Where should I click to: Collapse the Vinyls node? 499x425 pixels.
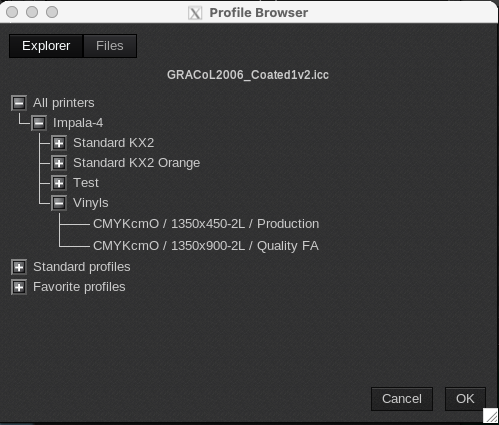coord(59,203)
